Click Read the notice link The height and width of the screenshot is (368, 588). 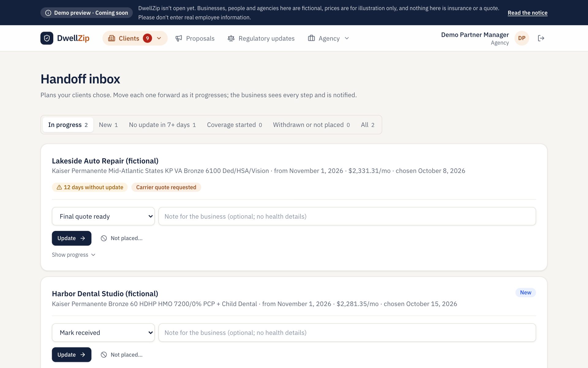click(x=527, y=13)
